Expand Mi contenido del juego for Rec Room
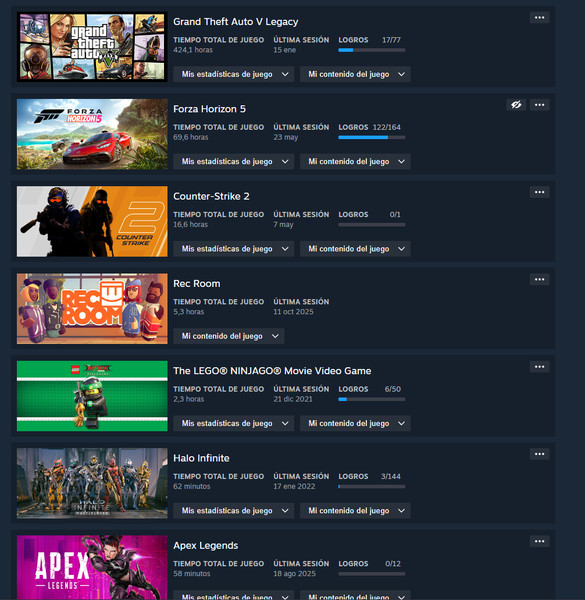Viewport: 585px width, 600px height. 228,336
